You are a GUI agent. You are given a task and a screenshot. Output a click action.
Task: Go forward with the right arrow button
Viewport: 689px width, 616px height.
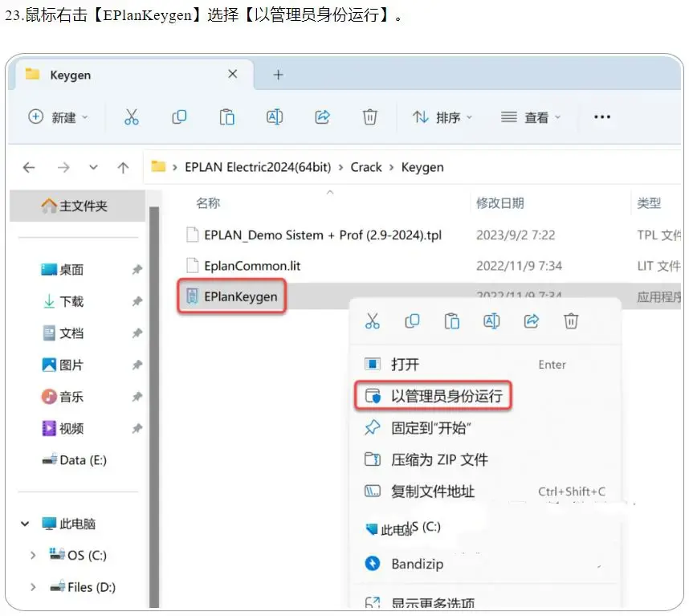click(x=63, y=167)
